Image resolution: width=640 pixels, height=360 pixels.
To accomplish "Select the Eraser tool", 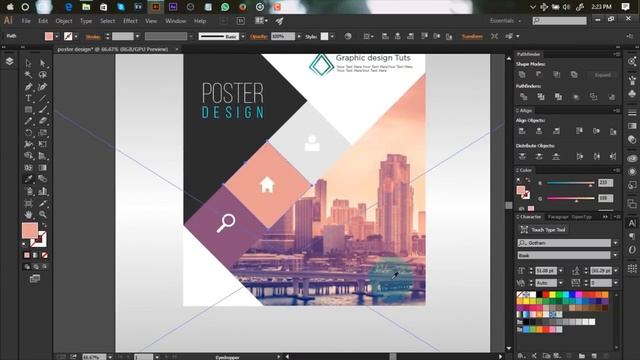I will (42, 121).
